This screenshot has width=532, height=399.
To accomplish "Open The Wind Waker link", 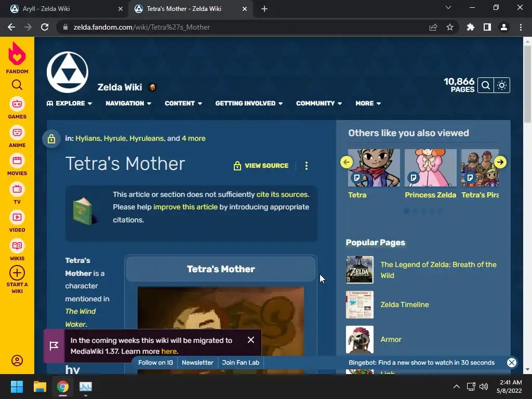I will (x=81, y=317).
